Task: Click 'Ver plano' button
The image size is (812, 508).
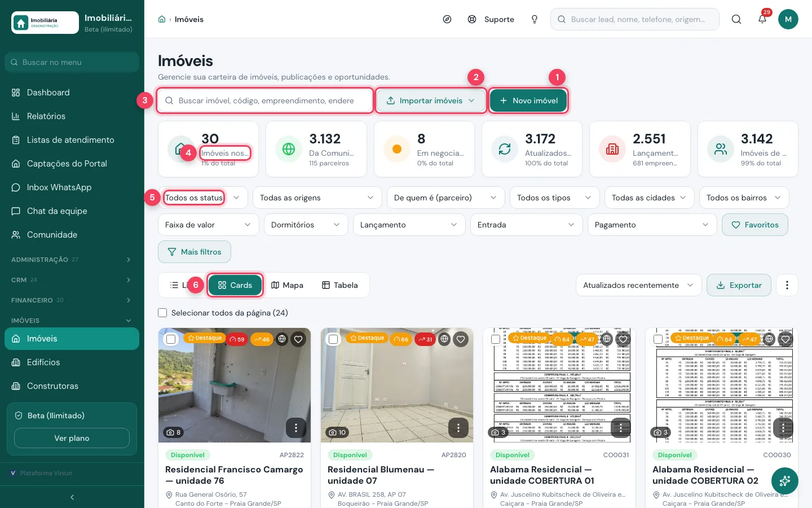Action: coord(72,438)
